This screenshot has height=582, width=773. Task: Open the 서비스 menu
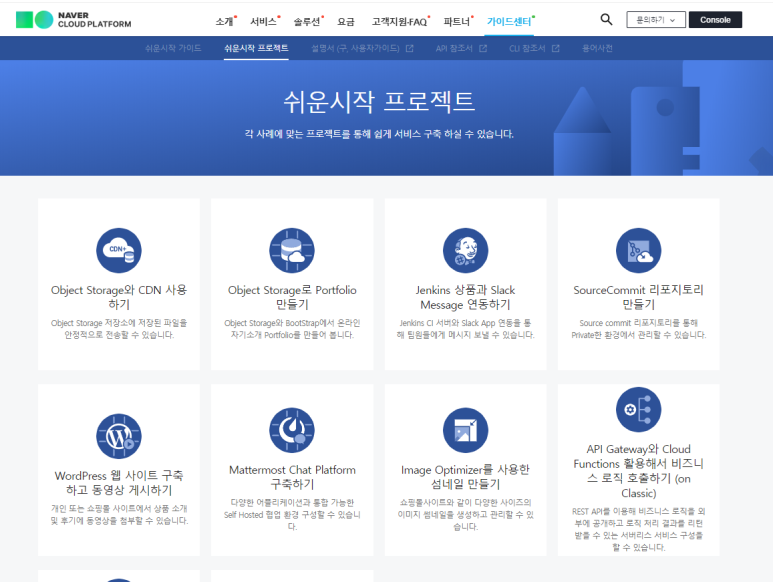(x=264, y=22)
